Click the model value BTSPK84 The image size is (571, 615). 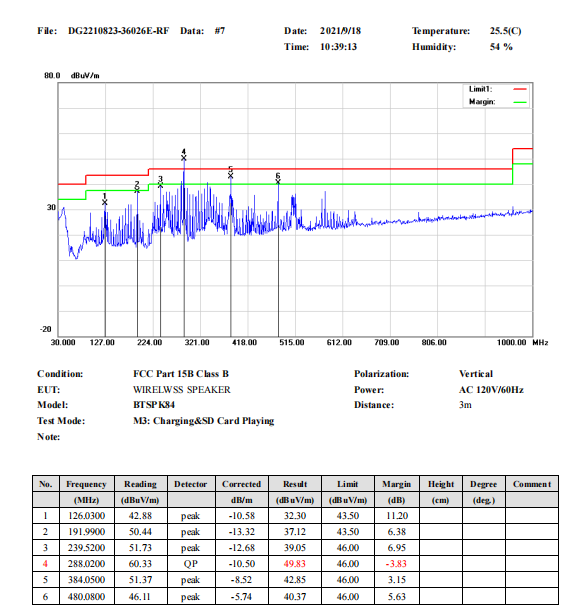pos(154,405)
